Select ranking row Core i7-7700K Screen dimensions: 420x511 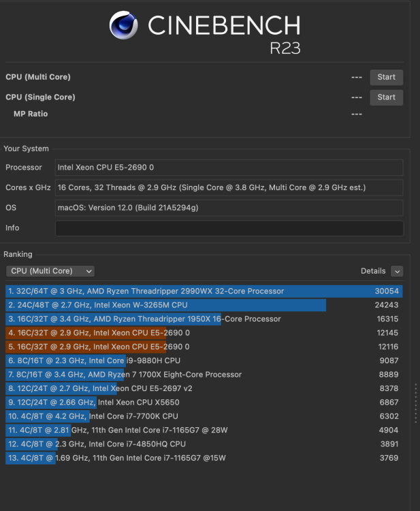[x=204, y=416]
